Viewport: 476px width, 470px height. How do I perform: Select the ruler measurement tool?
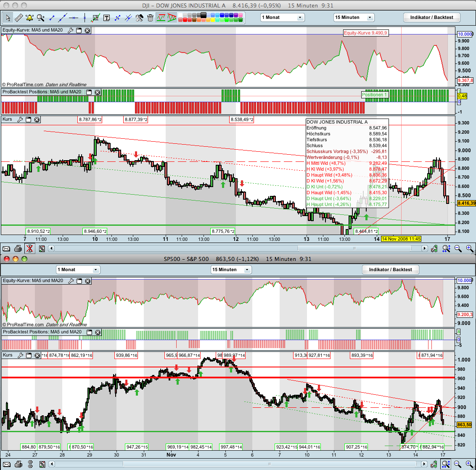(x=19, y=18)
